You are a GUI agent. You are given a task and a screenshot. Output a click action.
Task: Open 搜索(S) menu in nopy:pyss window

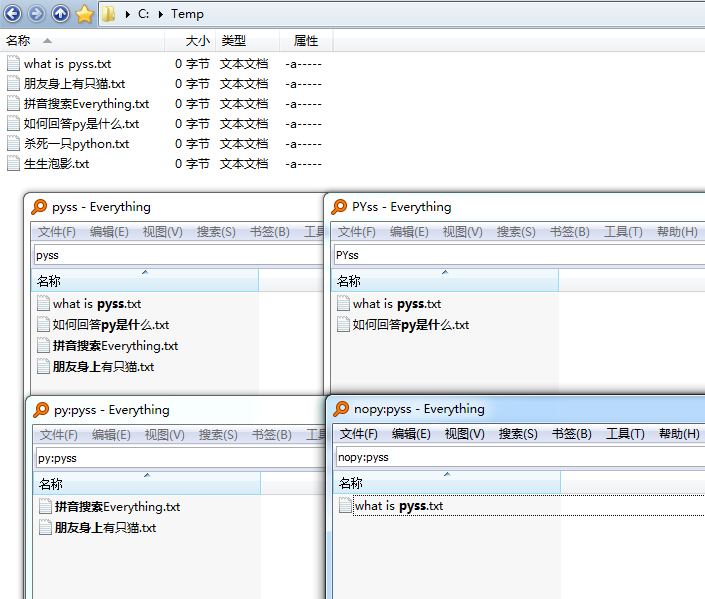pos(517,434)
